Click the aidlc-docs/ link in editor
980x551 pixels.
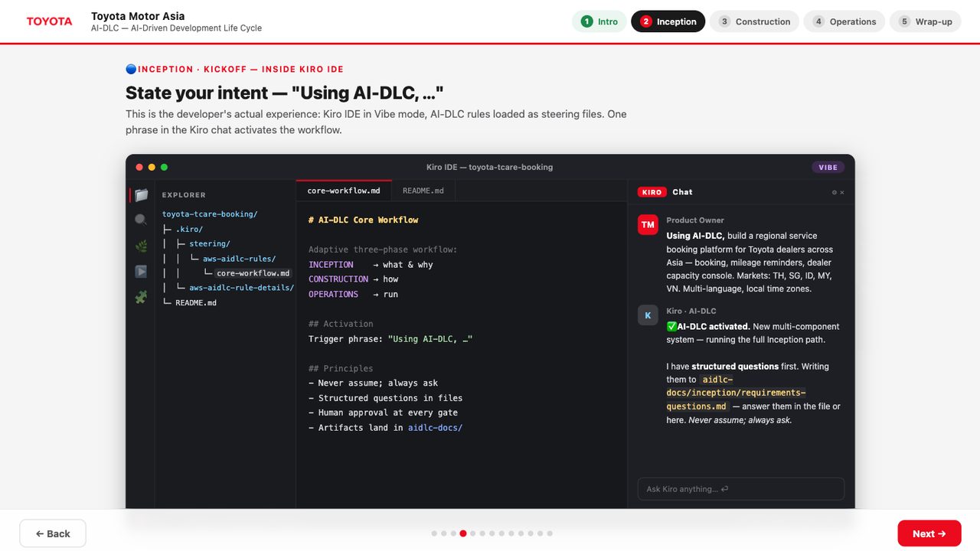click(435, 428)
